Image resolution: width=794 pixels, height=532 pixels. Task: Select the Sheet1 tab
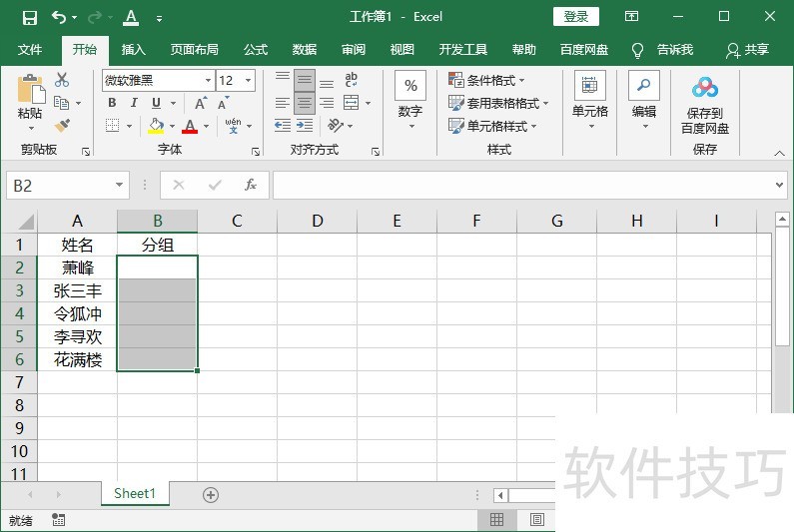[135, 493]
